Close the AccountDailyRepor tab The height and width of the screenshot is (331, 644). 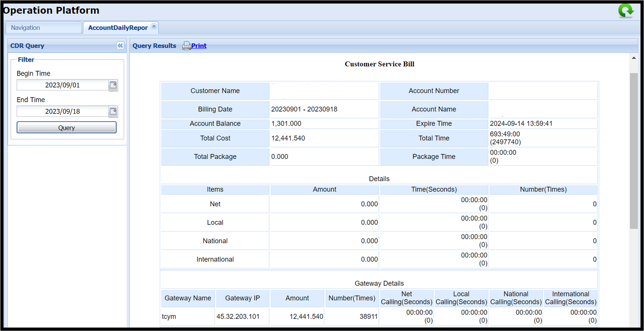154,26
